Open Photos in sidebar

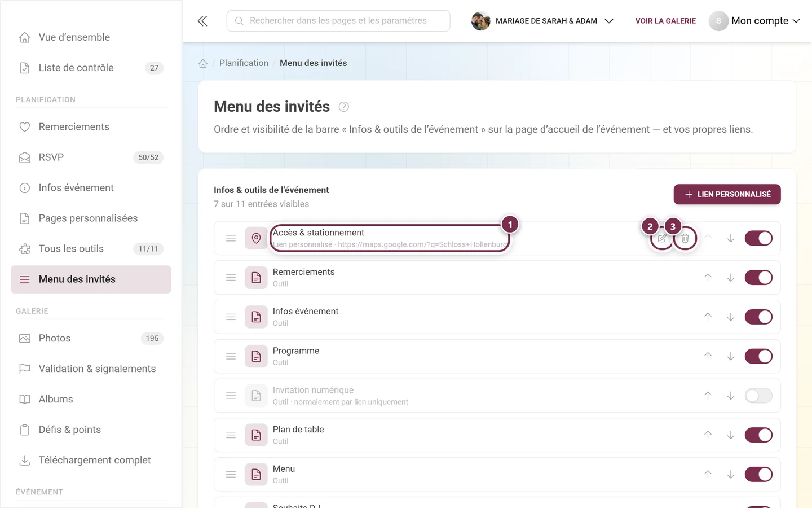[x=91, y=339]
